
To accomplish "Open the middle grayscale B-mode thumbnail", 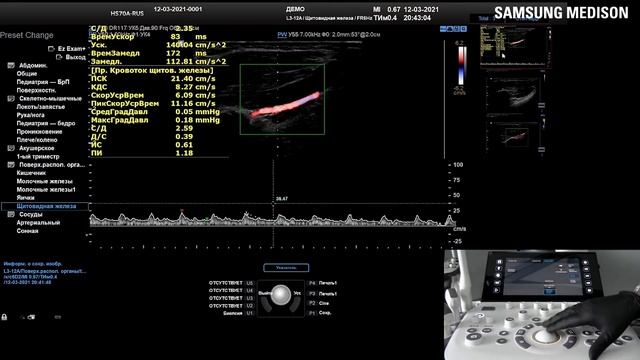I will [516, 95].
